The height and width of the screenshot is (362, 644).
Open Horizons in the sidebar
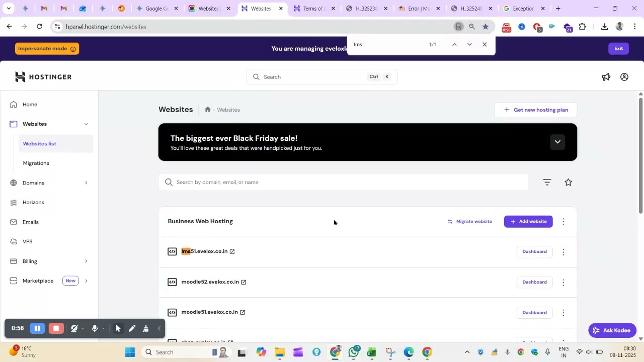click(33, 203)
